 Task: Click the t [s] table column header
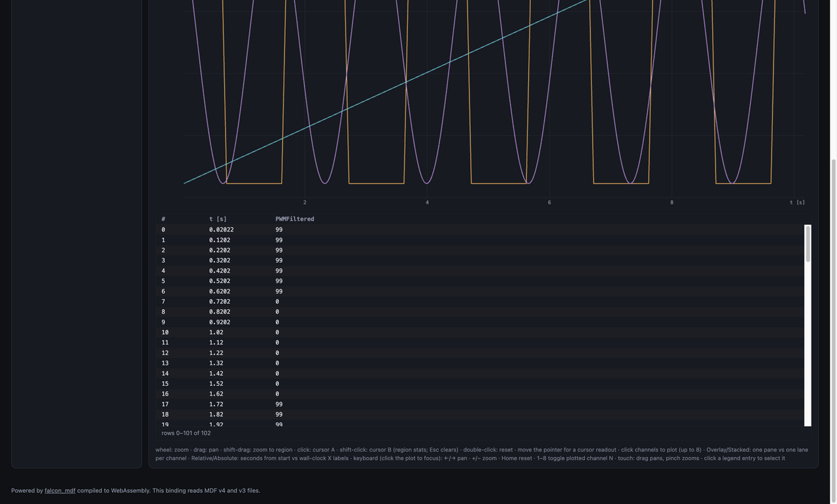coord(218,219)
